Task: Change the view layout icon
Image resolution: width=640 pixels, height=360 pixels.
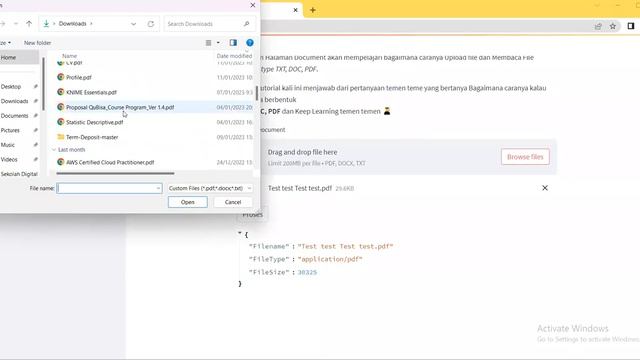Action: [209, 42]
